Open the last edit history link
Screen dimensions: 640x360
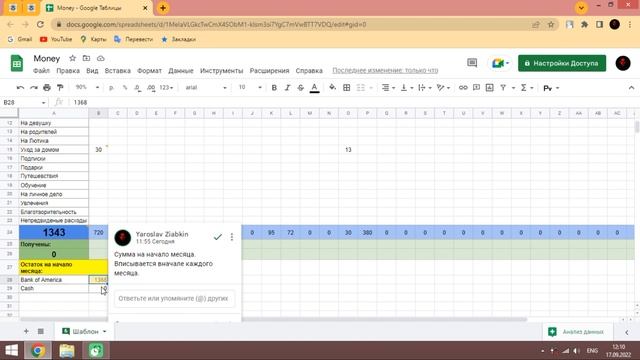pyautogui.click(x=385, y=71)
